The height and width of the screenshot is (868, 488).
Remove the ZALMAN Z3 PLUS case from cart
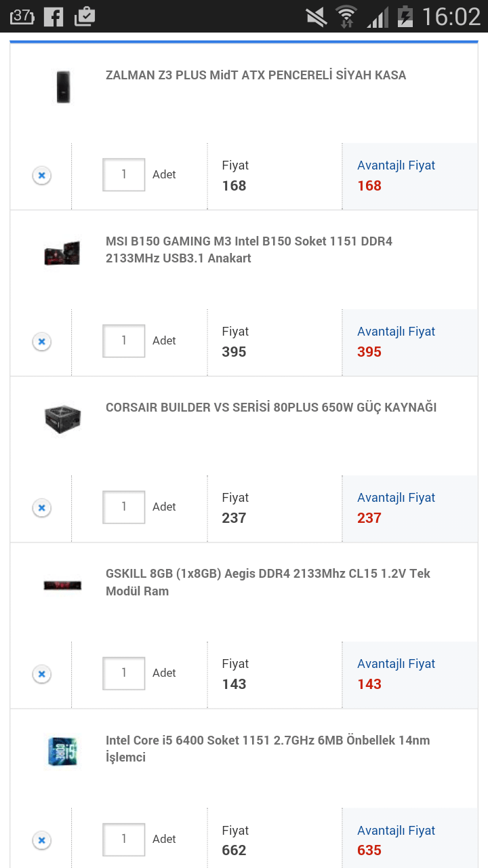[41, 175]
